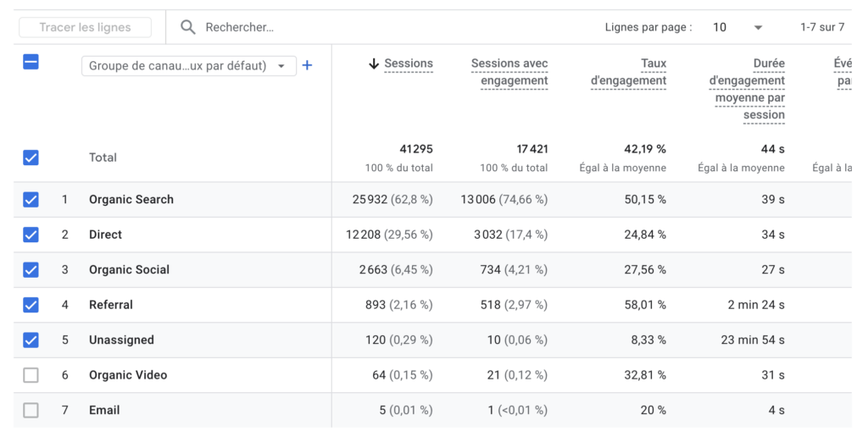This screenshot has width=868, height=448.
Task: Click the search magnifier icon
Action: 187,27
